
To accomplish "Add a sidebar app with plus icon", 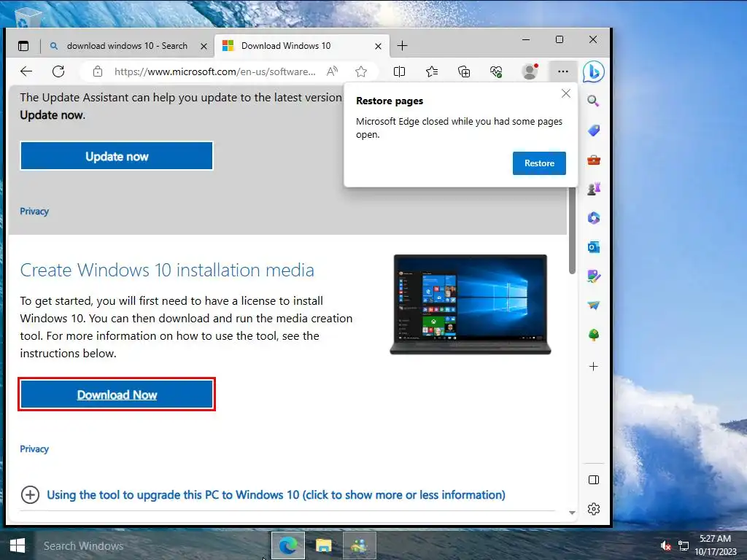I will click(594, 366).
